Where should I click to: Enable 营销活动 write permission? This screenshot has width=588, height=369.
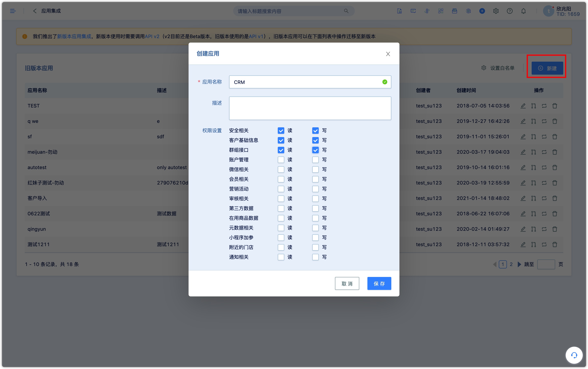pos(315,189)
